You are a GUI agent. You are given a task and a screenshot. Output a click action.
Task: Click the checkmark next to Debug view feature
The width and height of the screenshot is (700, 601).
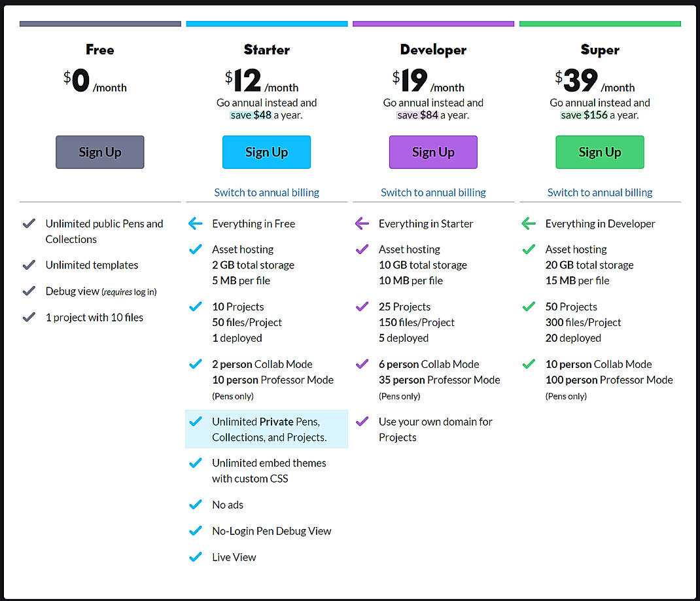click(x=29, y=291)
